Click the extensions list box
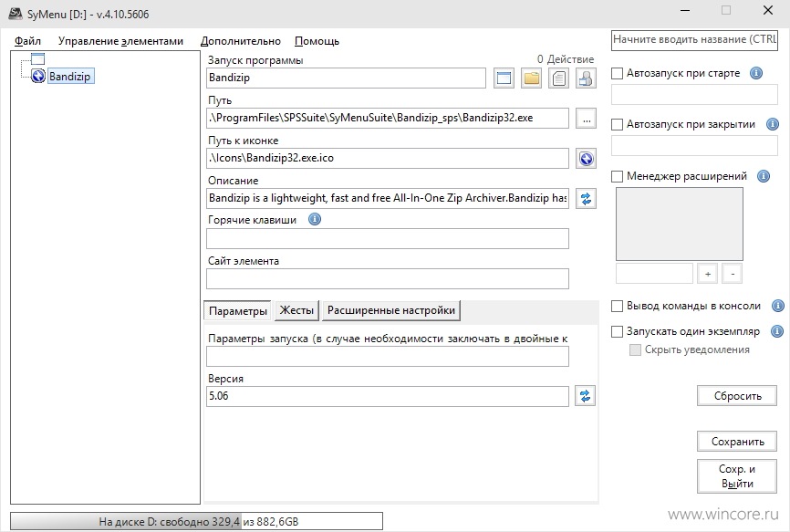790x532 pixels. click(679, 224)
